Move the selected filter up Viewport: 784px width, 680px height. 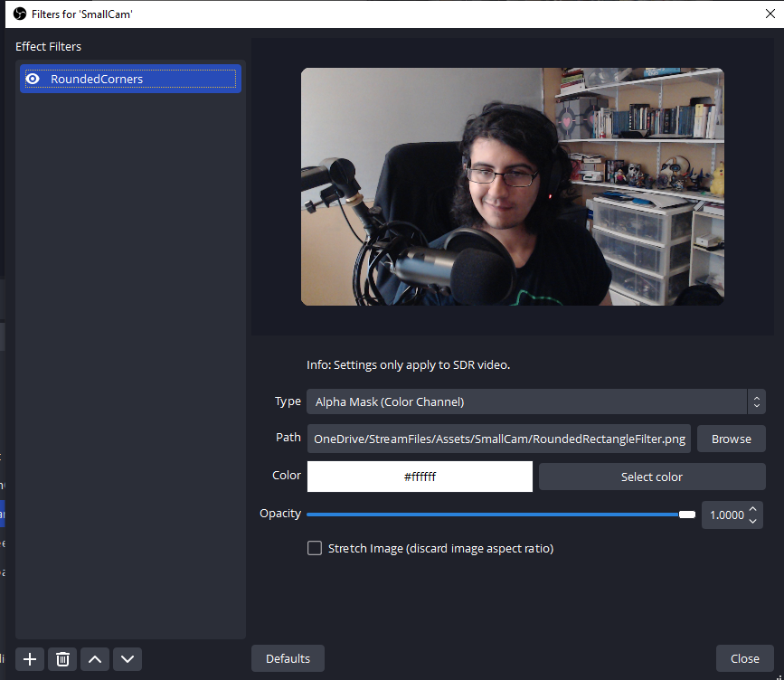point(94,658)
